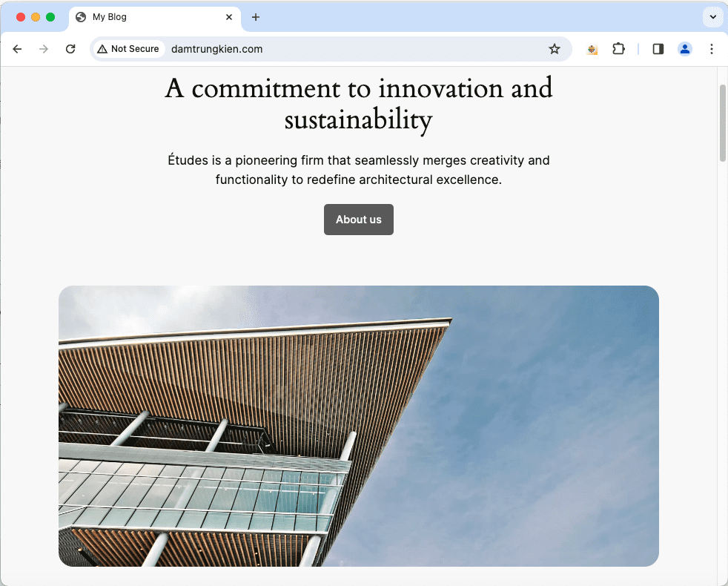Open the colorful extension icon in the toolbar
Screen dimensions: 728x586
592,49
